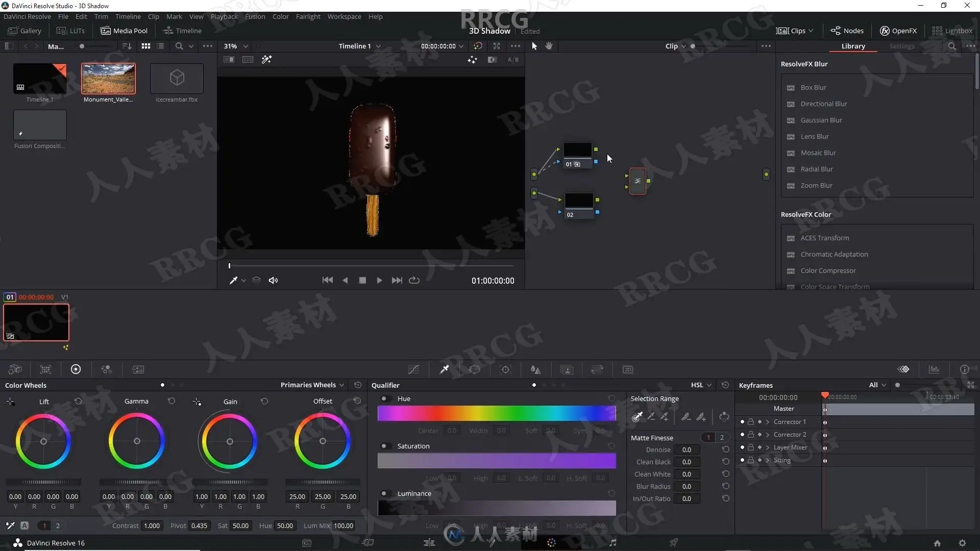The width and height of the screenshot is (980, 551).
Task: Open the HSL qualifier mode dropdown
Action: point(701,385)
